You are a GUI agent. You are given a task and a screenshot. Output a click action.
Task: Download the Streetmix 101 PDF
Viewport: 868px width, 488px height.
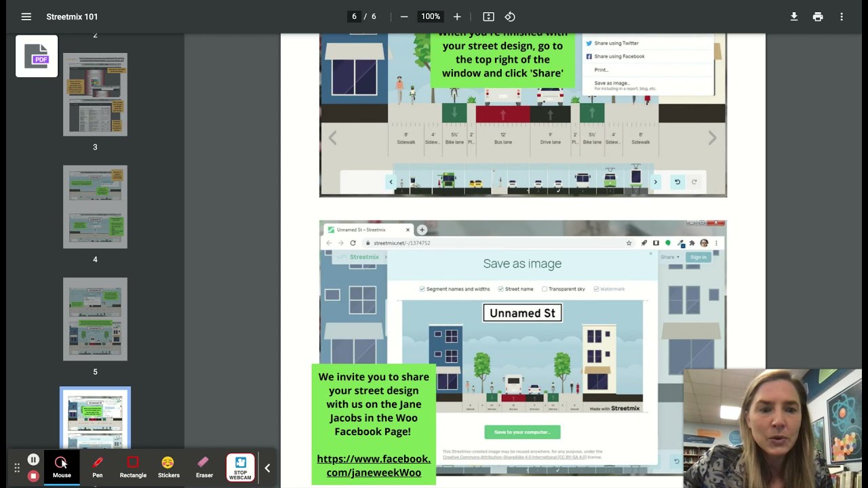click(x=794, y=16)
